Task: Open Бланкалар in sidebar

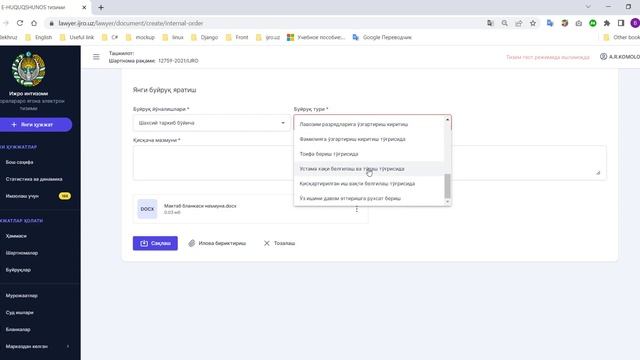Action: coord(18,329)
